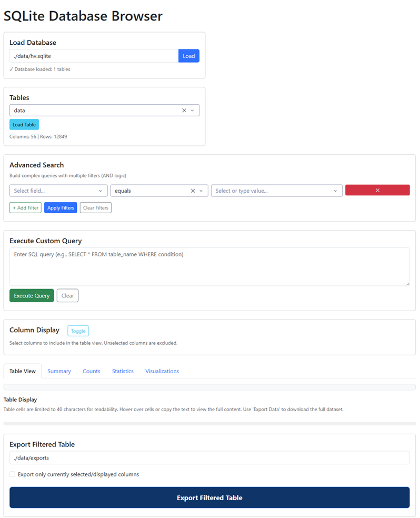Screen dimensions: 420x518
Task: Add a new filter with '+ Add Filter'
Action: (25, 208)
